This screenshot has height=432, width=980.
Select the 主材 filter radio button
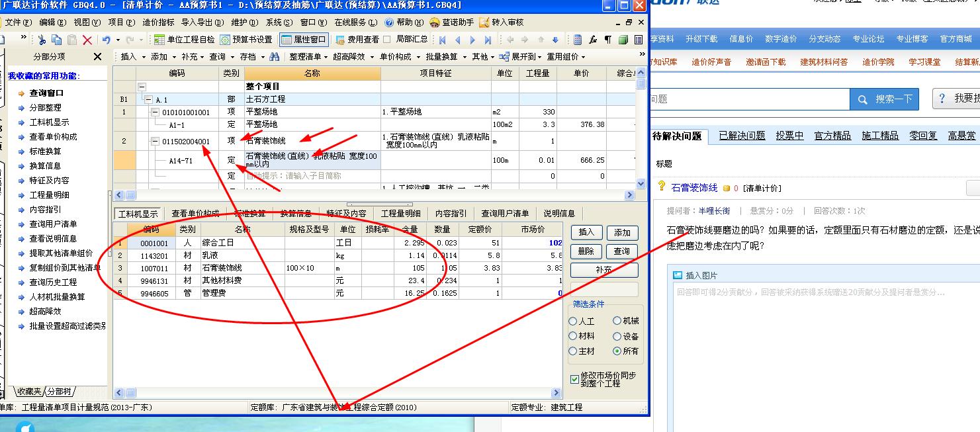[x=573, y=351]
